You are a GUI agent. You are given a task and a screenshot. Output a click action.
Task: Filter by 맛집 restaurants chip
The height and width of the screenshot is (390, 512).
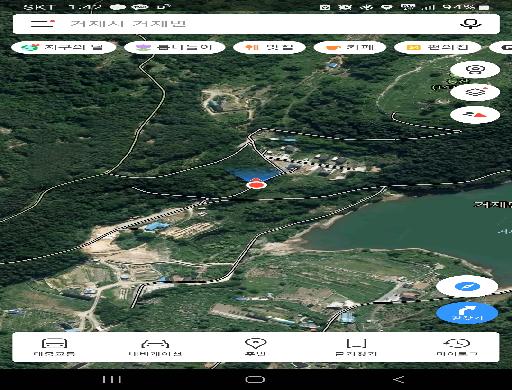click(x=269, y=47)
